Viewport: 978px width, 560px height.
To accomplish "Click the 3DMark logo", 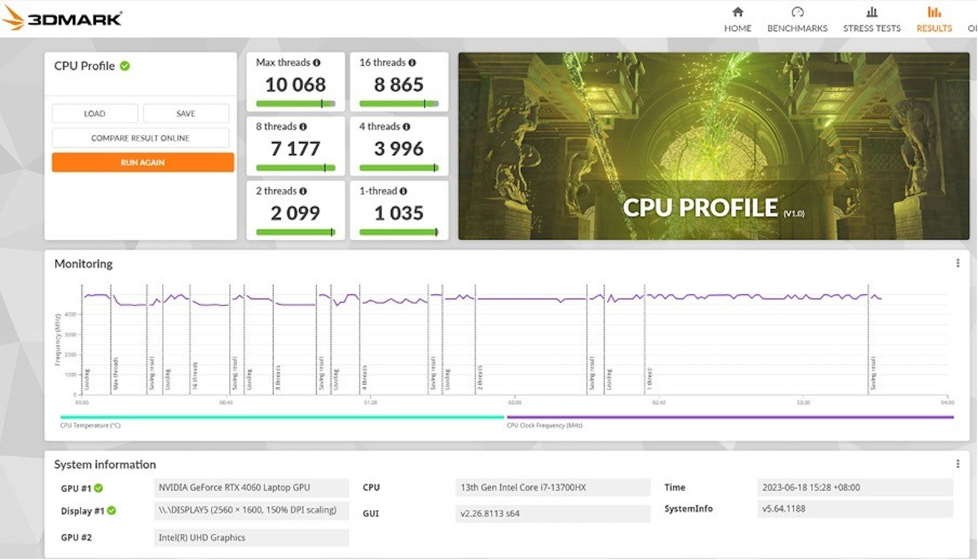I will [x=62, y=18].
